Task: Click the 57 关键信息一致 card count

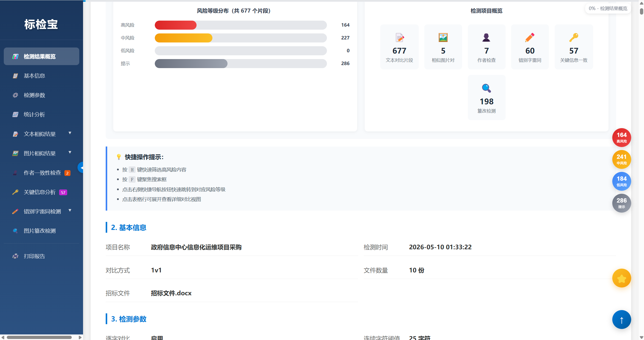Action: 574,51
